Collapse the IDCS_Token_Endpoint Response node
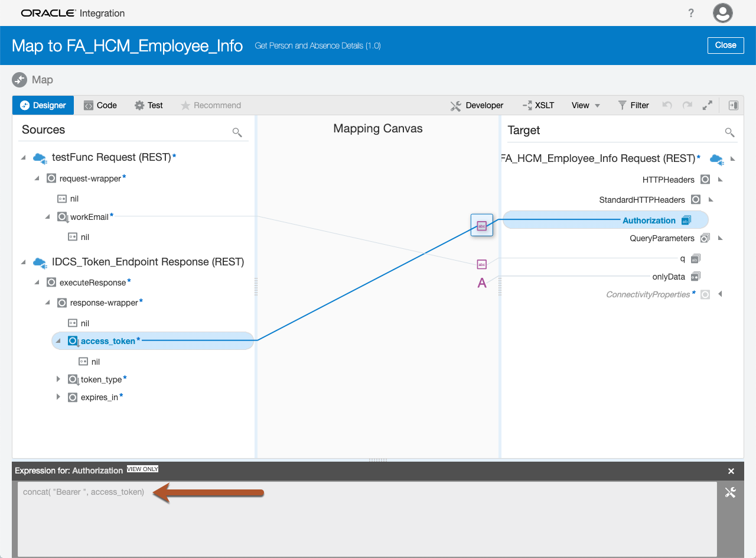The image size is (756, 558). (24, 261)
